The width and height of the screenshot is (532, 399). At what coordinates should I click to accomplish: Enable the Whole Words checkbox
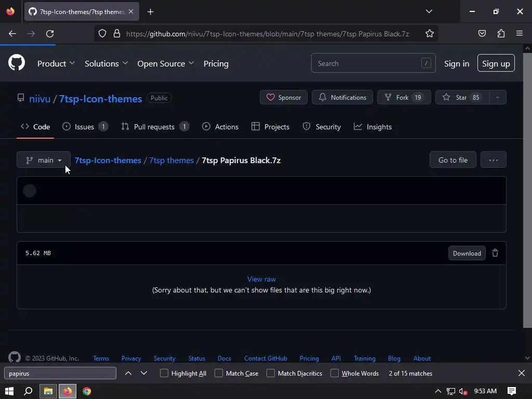[x=334, y=373]
